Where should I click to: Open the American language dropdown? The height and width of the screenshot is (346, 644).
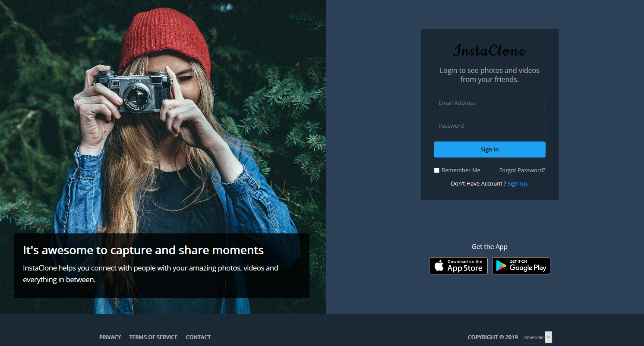point(537,337)
